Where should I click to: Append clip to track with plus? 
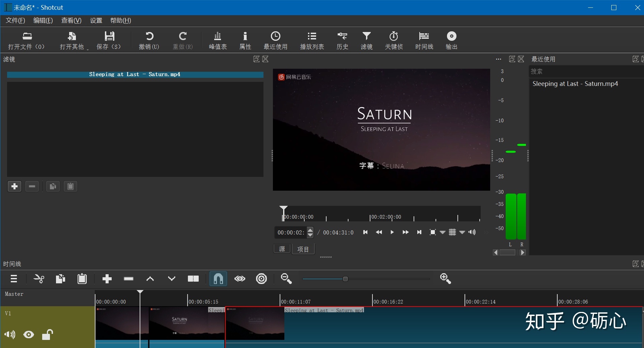click(x=107, y=279)
